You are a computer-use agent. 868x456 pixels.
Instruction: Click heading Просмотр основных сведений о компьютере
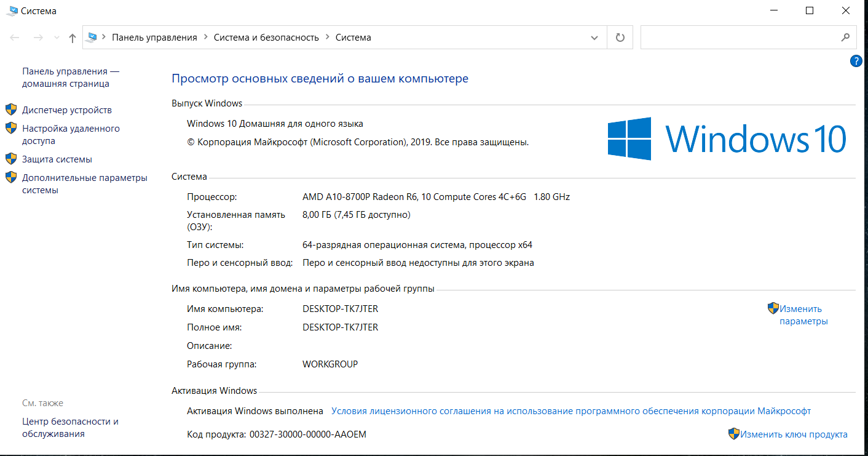coord(320,79)
